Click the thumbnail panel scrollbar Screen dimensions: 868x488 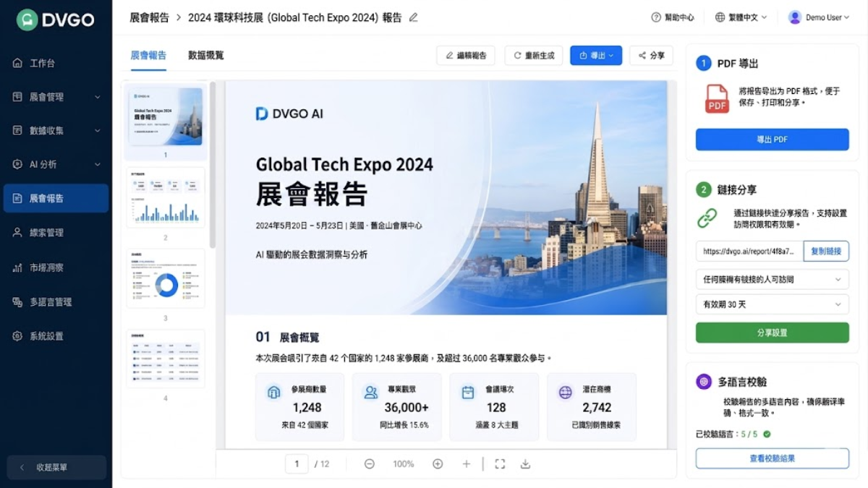coord(212,164)
